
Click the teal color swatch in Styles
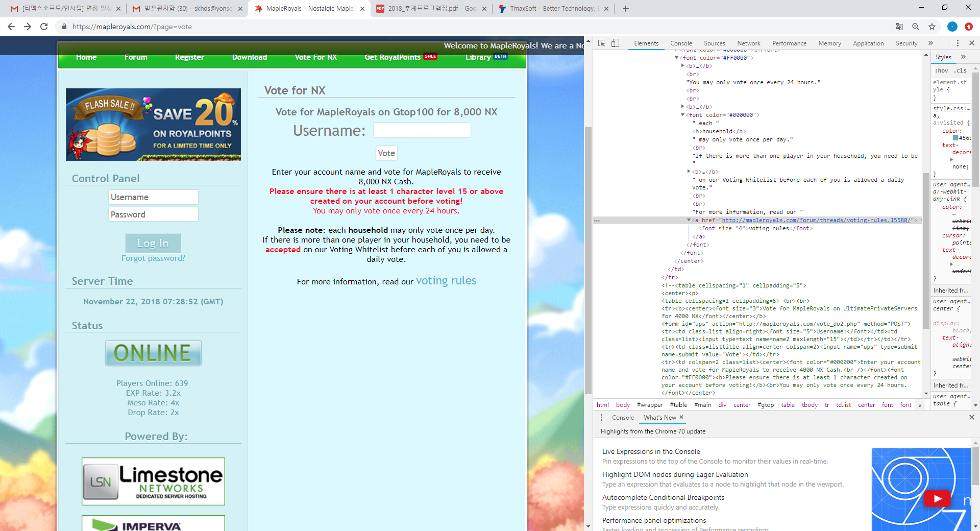click(x=955, y=138)
